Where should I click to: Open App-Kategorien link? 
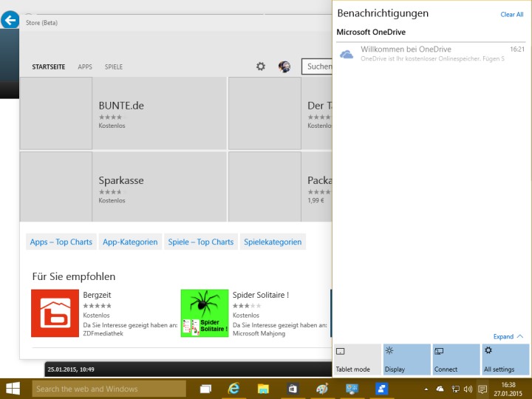tap(130, 242)
